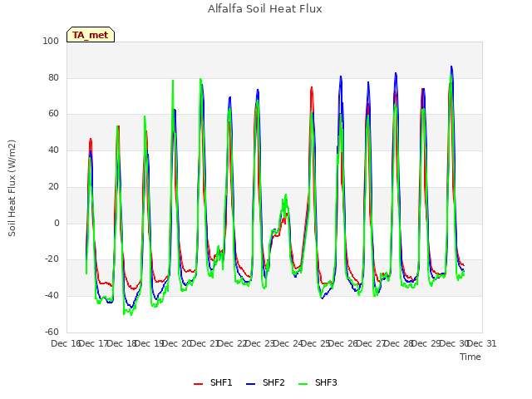532x399 pixels.
Task: Click the 60 y-axis tick label
Action: (53, 114)
